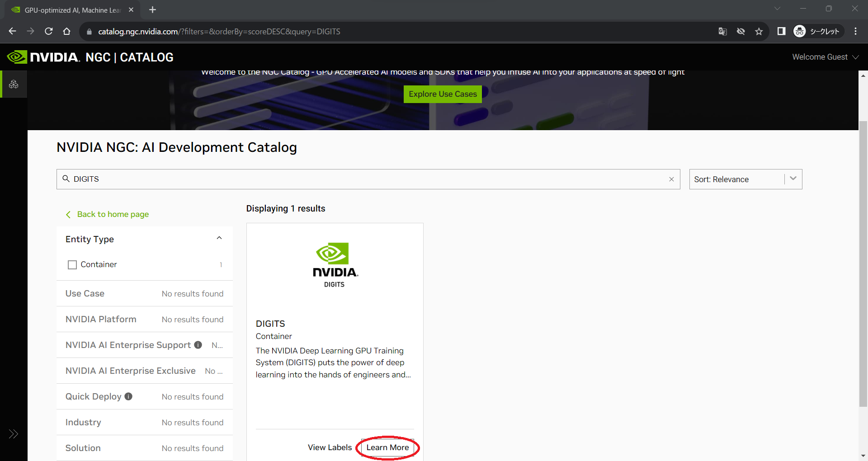Screen dimensions: 868x461
Task: Click the page vertical scrollbar thumb
Action: 863,264
